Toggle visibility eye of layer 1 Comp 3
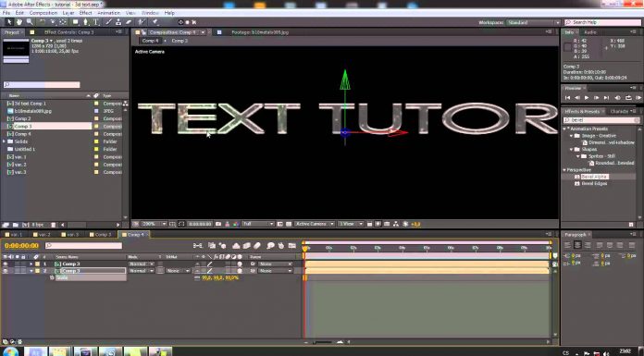Viewport: 644px width, 356px height. [x=6, y=264]
